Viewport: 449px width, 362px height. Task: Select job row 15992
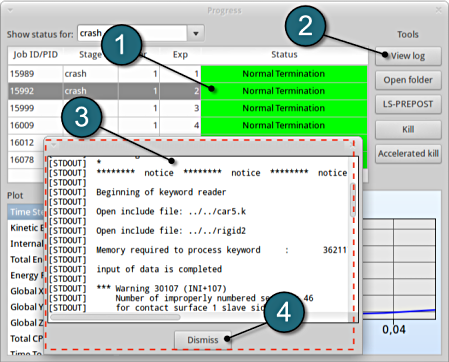coord(188,91)
